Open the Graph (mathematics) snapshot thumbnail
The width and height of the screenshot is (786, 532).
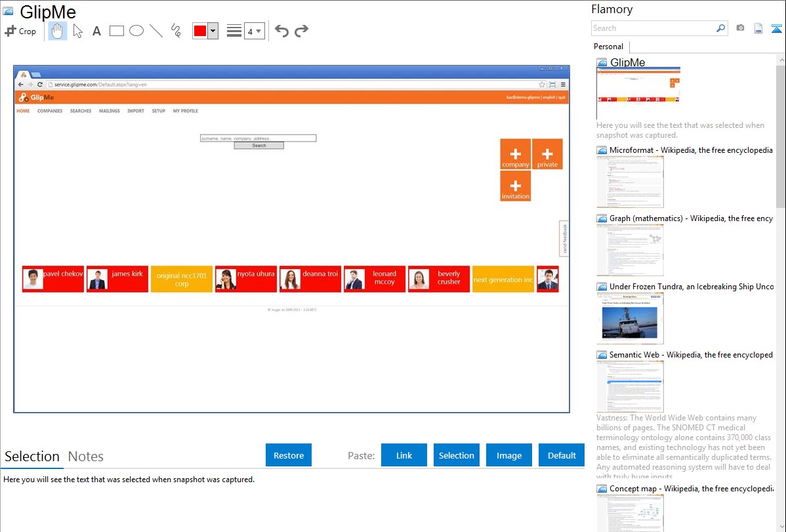[630, 250]
